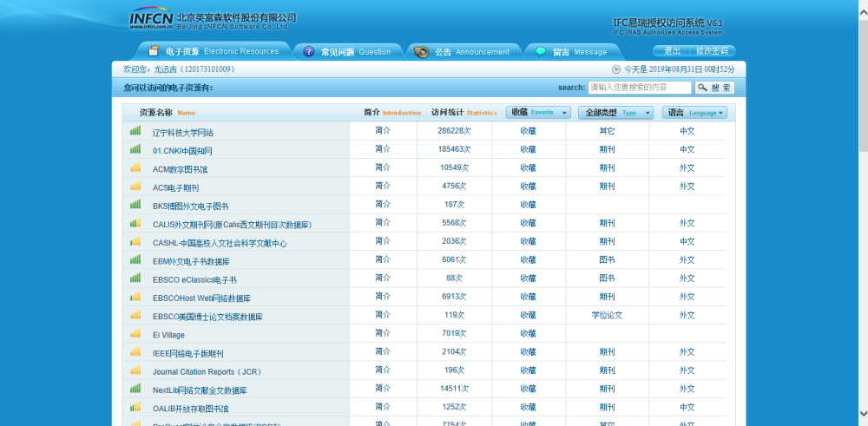This screenshot has width=868, height=426.
Task: Open 简介 introduction for IEEE网络电子版期刊
Action: coord(383,351)
